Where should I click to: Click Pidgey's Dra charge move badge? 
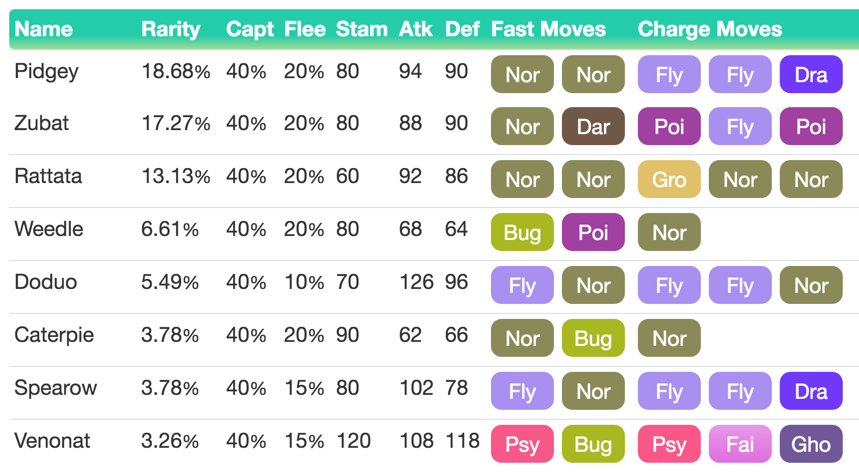click(x=811, y=74)
